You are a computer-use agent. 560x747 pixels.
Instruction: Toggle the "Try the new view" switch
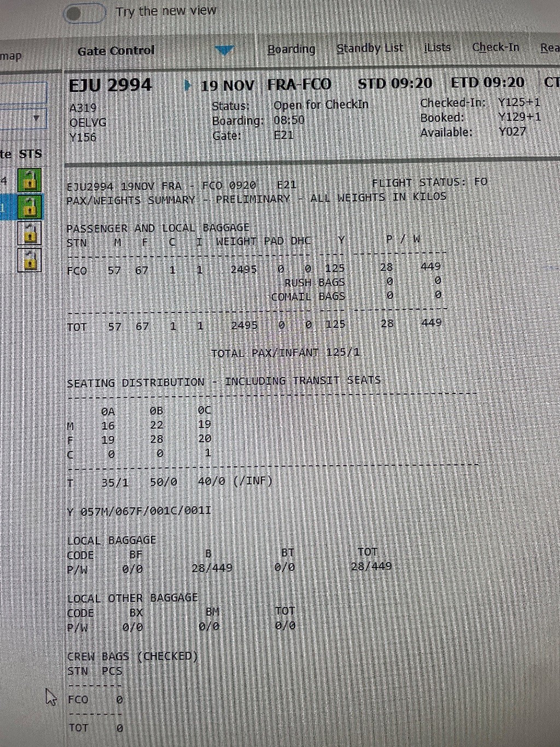pyautogui.click(x=84, y=13)
